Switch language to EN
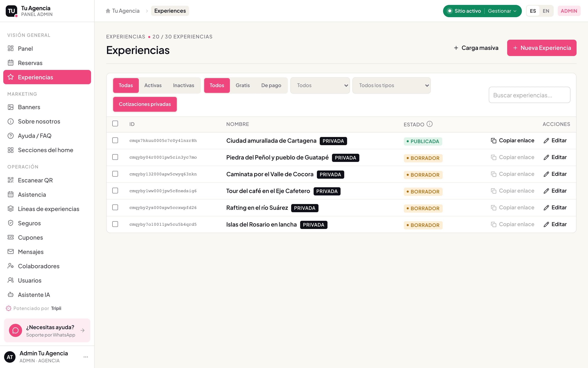The height and width of the screenshot is (368, 588). [x=546, y=11]
